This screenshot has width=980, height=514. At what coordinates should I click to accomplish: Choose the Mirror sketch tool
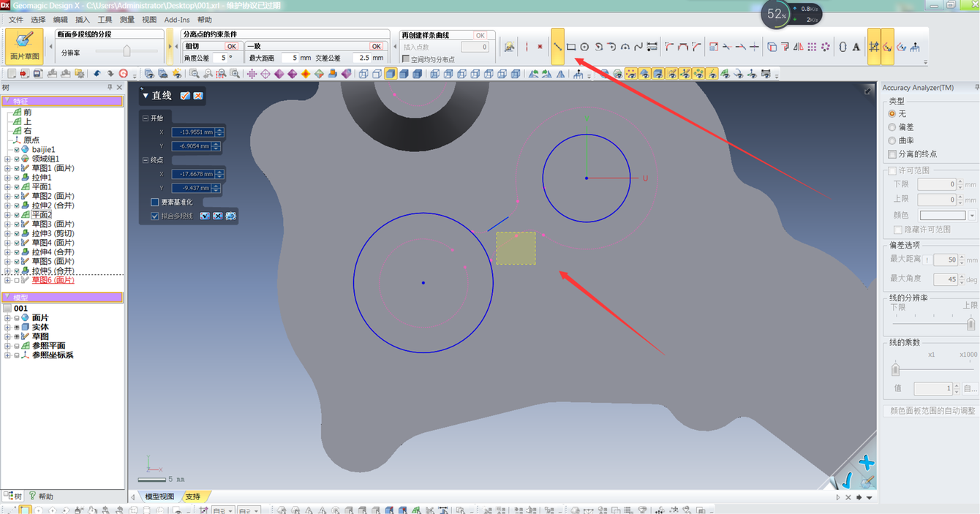[x=799, y=47]
